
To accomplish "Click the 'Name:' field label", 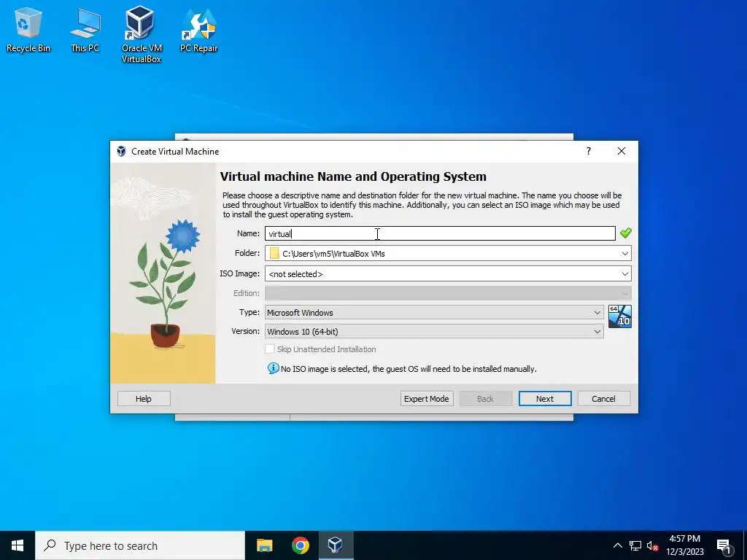I will [248, 233].
